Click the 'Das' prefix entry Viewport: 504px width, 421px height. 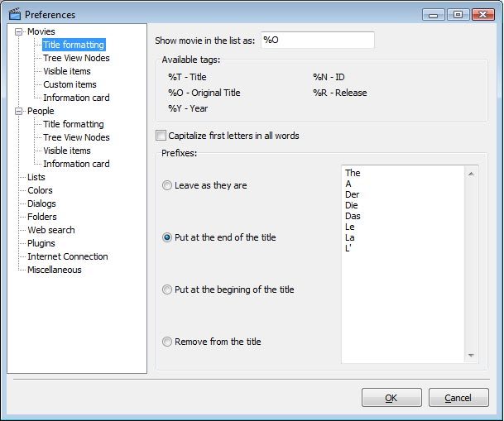click(x=353, y=216)
